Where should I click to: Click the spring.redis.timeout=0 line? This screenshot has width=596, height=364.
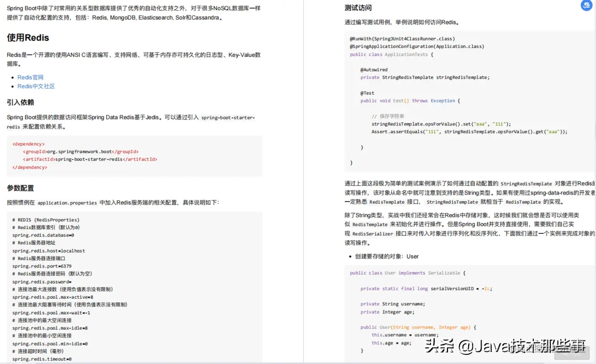coord(42,359)
